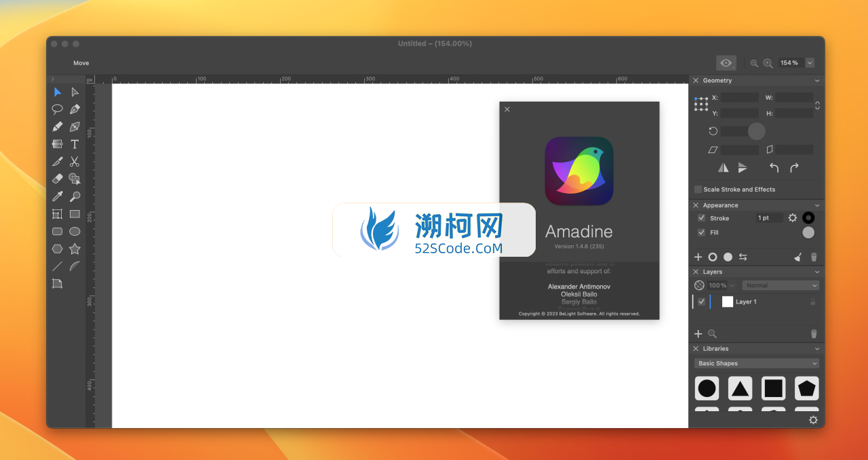Toggle the preview eye button in toolbar
Screen dimensions: 868x460
tap(726, 63)
